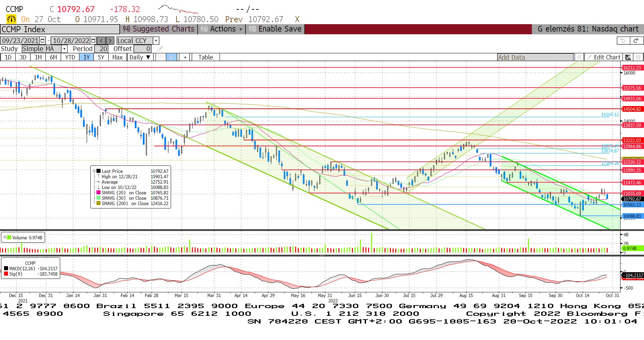
Task: Click the Average marker icon in legend
Action: click(x=98, y=182)
